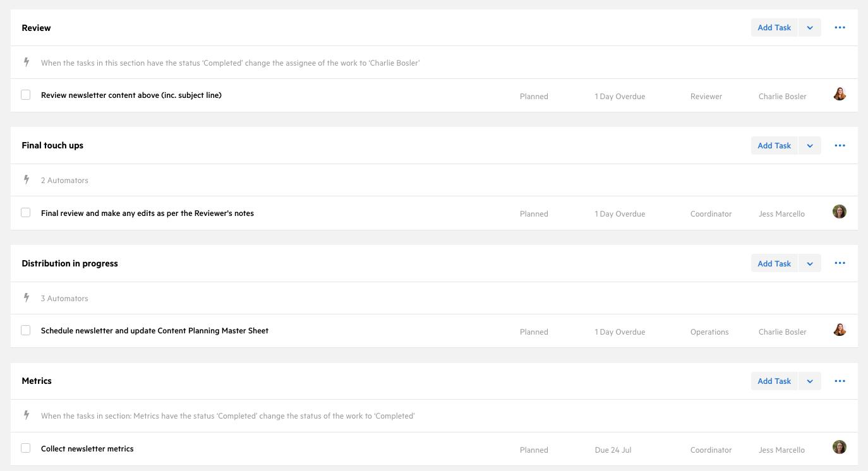The height and width of the screenshot is (471, 868).
Task: Click the automator lightning icon in Metrics section
Action: (x=26, y=415)
